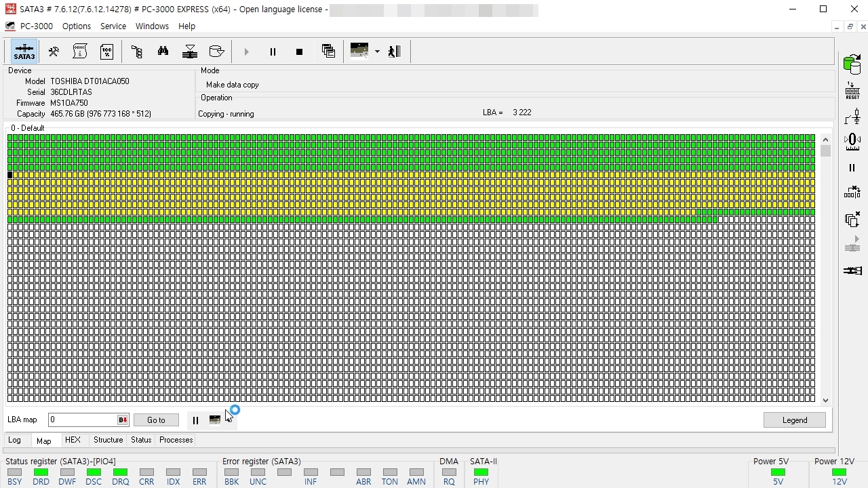This screenshot has height=488, width=868.
Task: Click the green database copy sidebar icon
Action: pyautogui.click(x=852, y=64)
